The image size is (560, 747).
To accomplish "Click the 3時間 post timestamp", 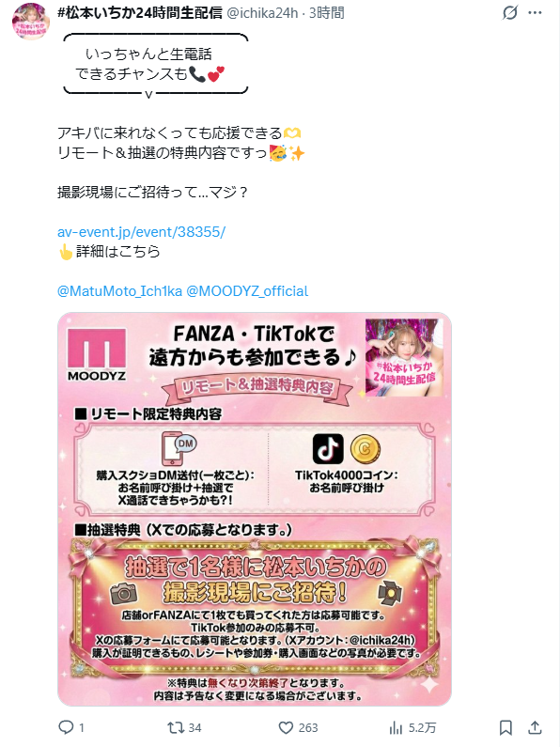I will pos(327,13).
